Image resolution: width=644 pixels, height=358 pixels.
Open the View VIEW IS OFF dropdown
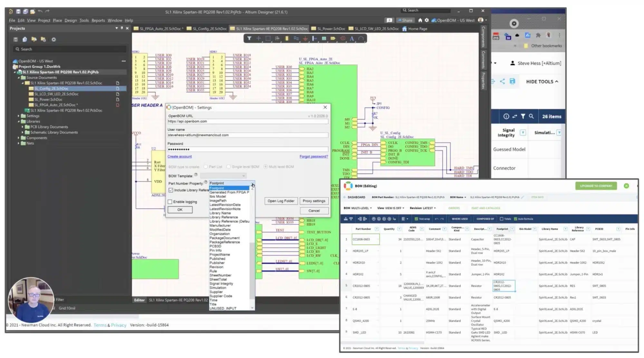point(391,208)
